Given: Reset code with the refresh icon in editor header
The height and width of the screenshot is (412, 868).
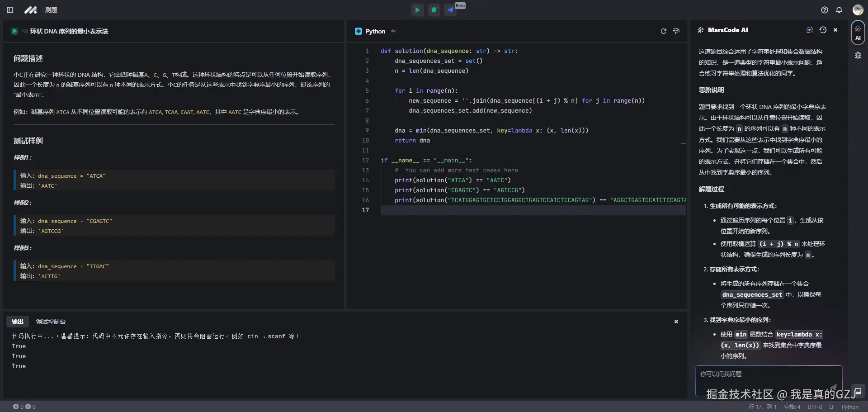Looking at the screenshot, I should (663, 31).
